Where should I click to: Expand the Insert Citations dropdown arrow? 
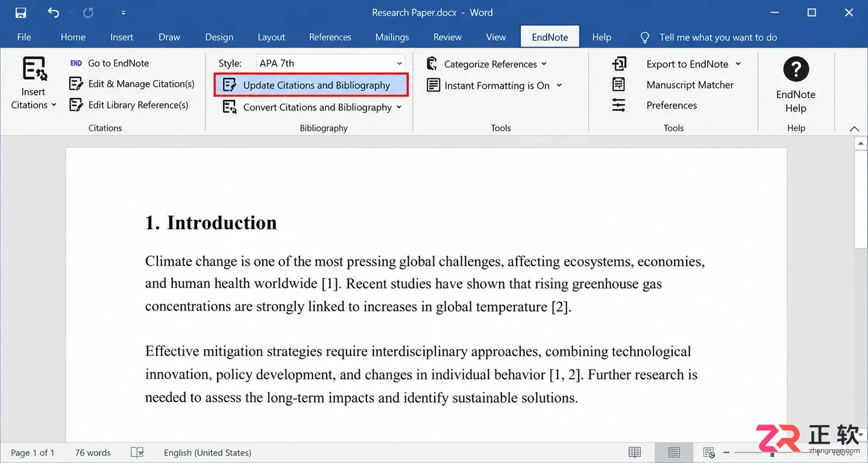(x=54, y=105)
